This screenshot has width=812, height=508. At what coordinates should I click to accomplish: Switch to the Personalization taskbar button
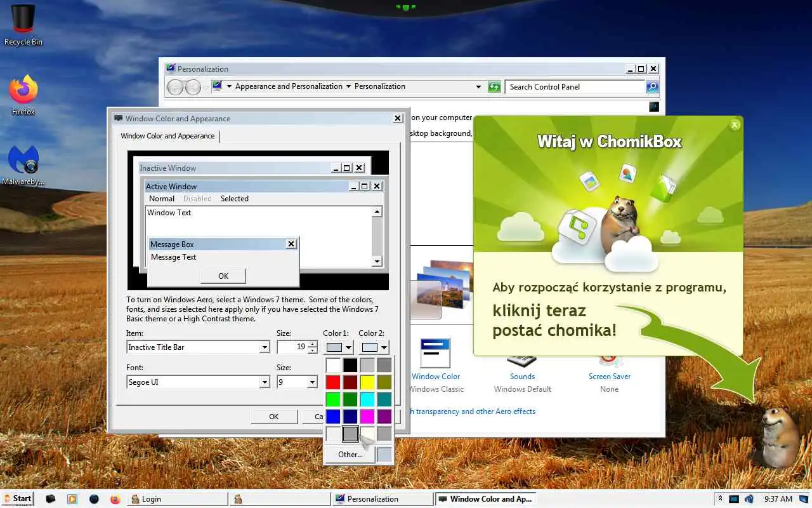(383, 499)
